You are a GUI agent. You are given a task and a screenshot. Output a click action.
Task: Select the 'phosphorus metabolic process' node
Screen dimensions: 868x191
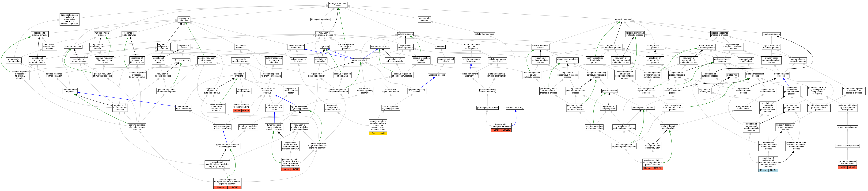pyautogui.click(x=567, y=60)
